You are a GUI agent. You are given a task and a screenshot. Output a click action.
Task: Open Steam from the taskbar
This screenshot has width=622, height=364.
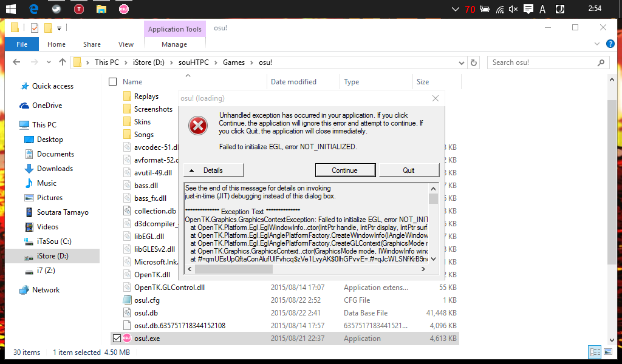point(56,8)
